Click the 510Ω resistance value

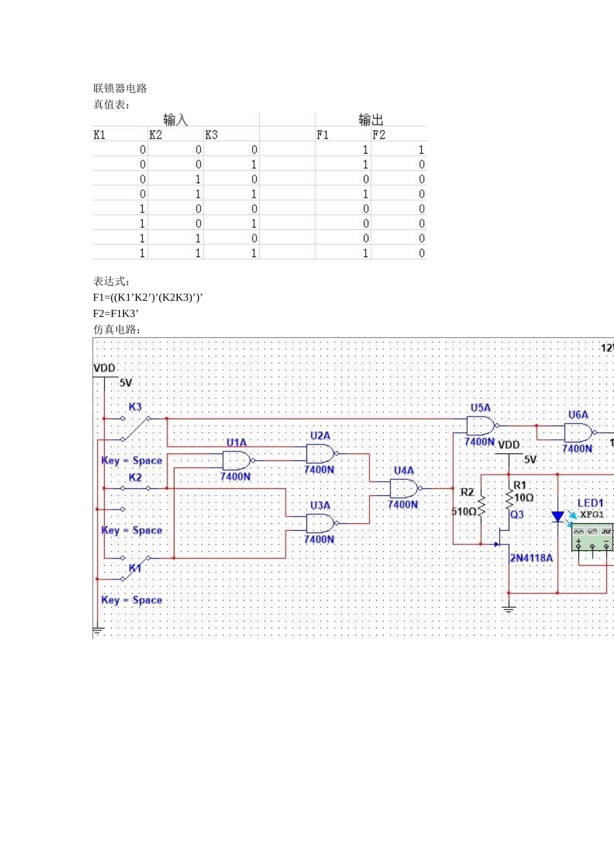pos(464,512)
